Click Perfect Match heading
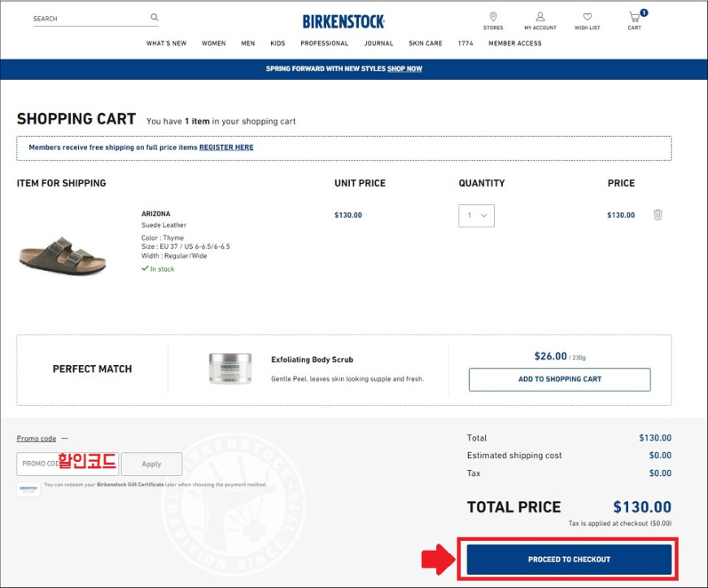This screenshot has height=588, width=708. coord(92,369)
